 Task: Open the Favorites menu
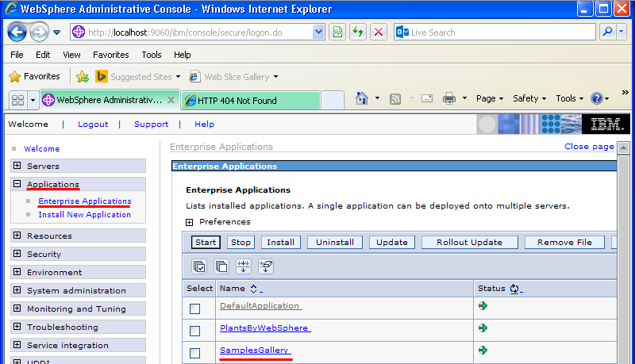click(111, 55)
